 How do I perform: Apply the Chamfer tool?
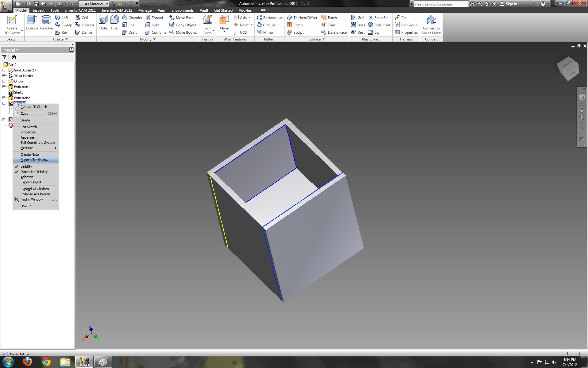(x=132, y=18)
